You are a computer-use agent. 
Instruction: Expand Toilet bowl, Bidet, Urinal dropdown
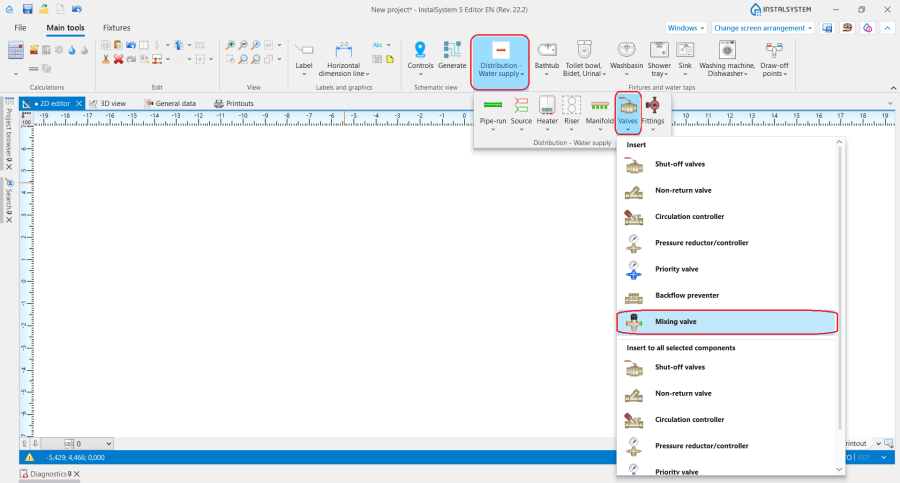coord(584,59)
